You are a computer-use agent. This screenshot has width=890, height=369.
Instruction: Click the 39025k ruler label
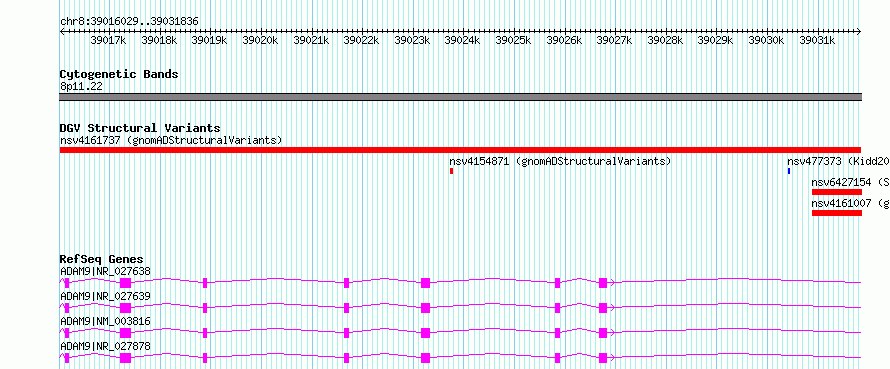(x=514, y=40)
